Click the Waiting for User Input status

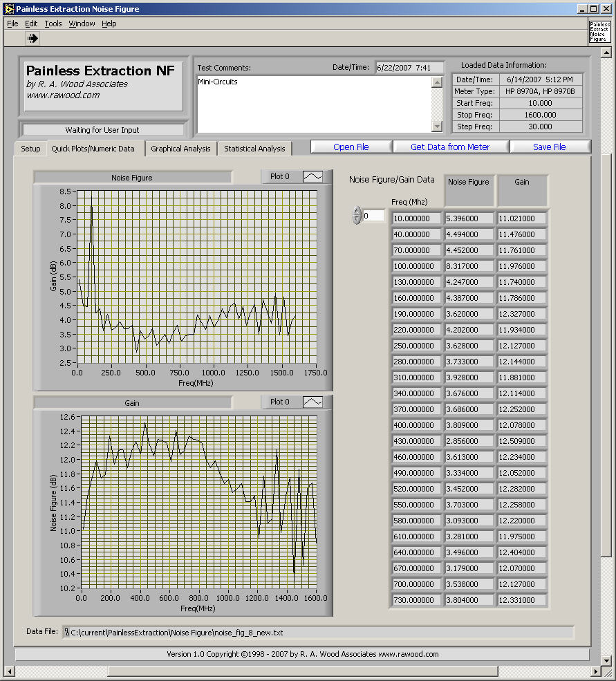point(102,130)
